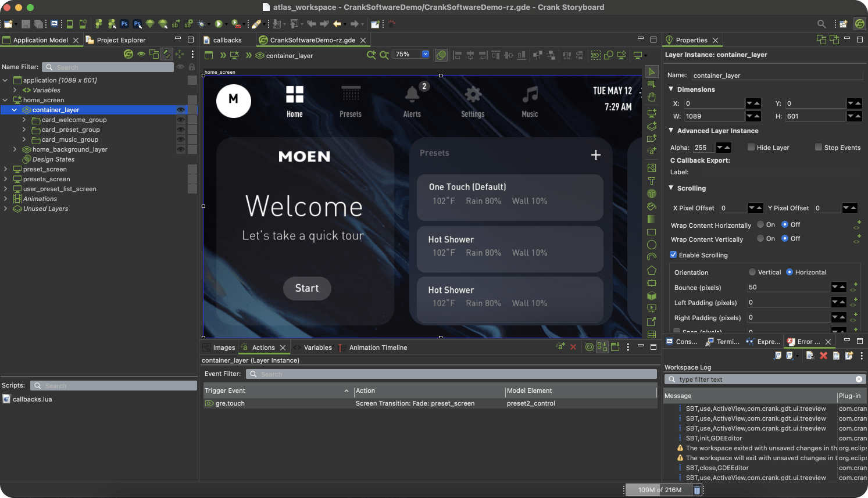Screen dimensions: 868x498
Task: Delete the selected action with red X
Action: pyautogui.click(x=573, y=347)
